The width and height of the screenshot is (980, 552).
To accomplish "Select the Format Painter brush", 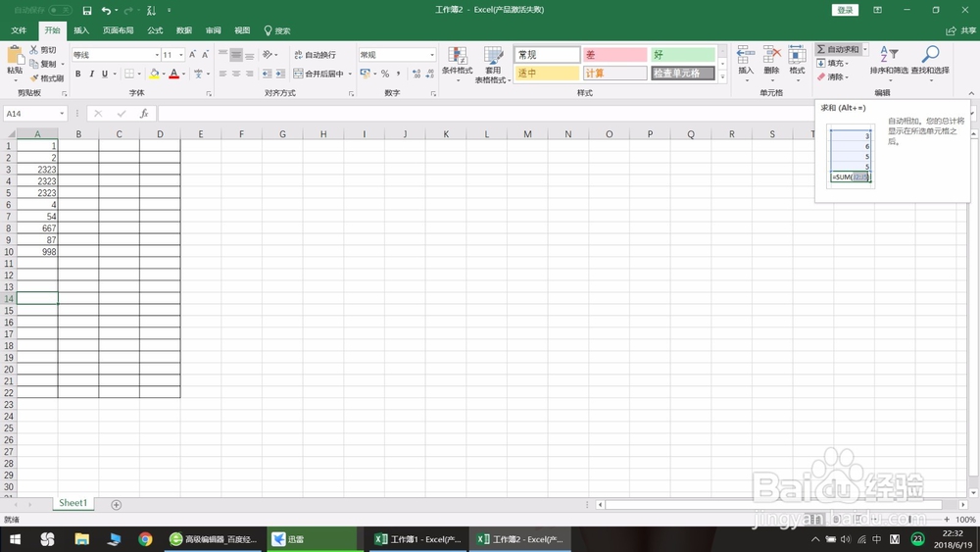I will (x=33, y=78).
